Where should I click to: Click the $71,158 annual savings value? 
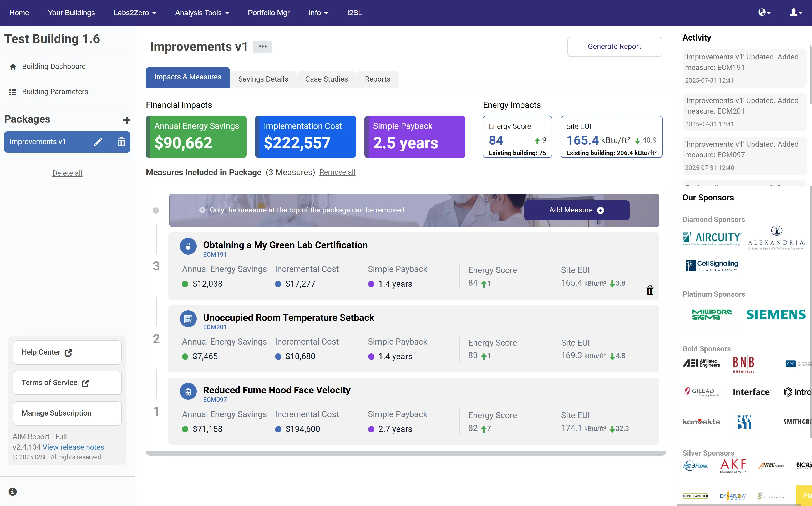(207, 429)
